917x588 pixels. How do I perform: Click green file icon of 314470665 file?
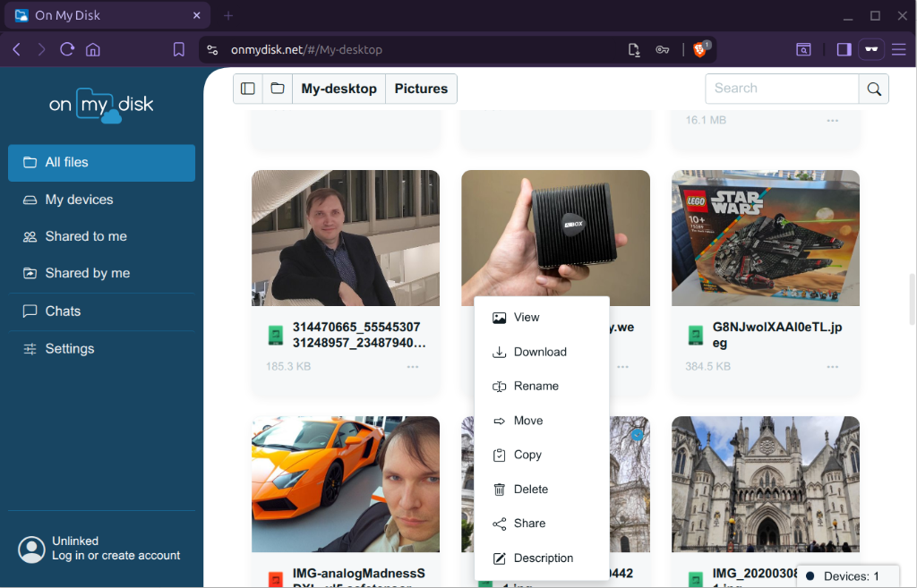point(276,336)
